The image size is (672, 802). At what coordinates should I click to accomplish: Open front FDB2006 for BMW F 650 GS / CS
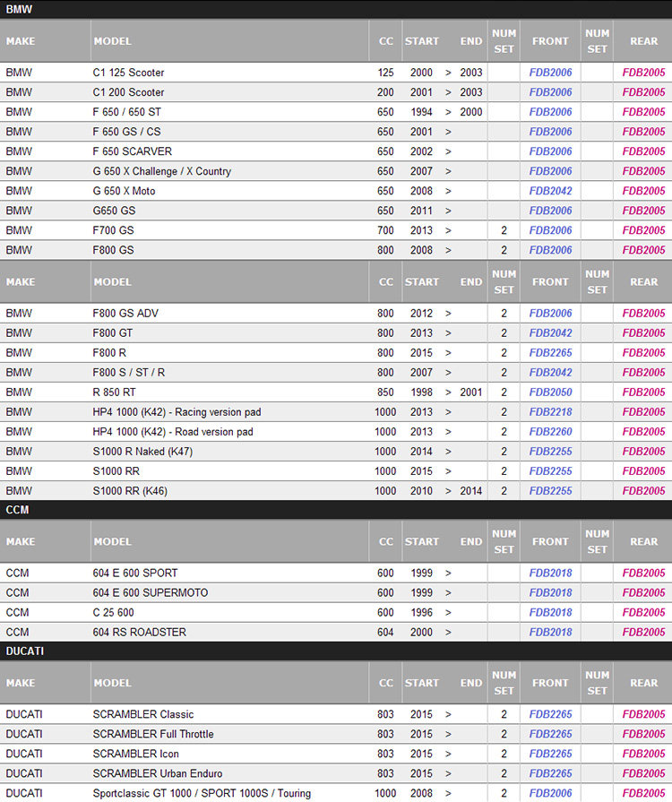[x=550, y=132]
